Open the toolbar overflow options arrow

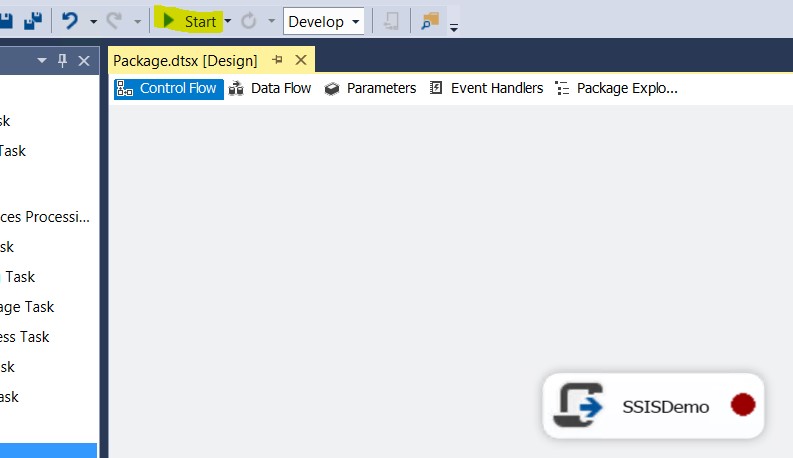click(x=454, y=28)
